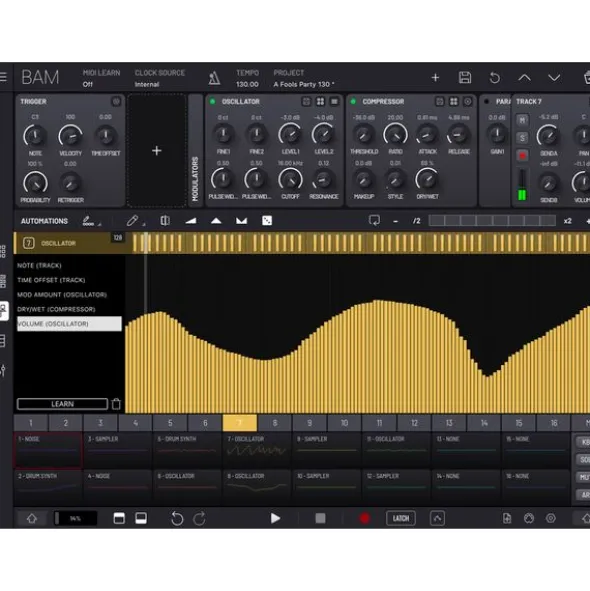The width and height of the screenshot is (590, 591).
Task: Start recording with the red transport button
Action: [364, 518]
